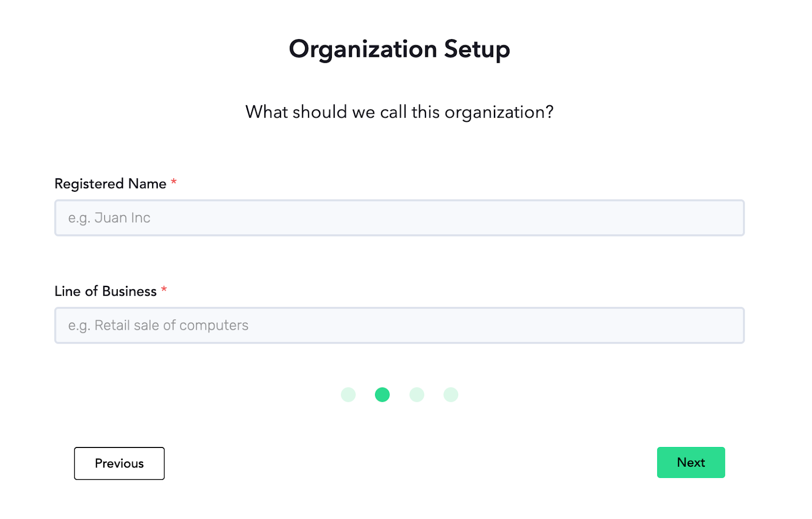Select the last step indicator dot
812x519 pixels.
[x=451, y=395]
